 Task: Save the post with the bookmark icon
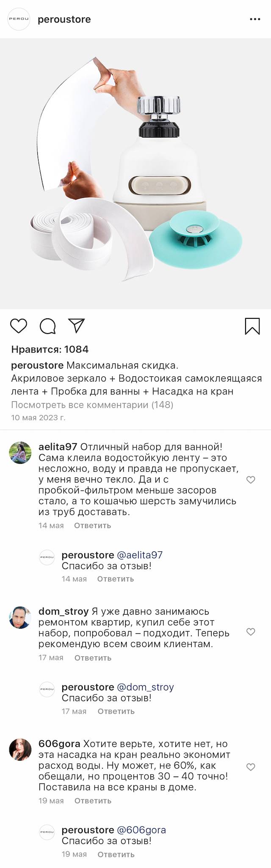tap(252, 326)
